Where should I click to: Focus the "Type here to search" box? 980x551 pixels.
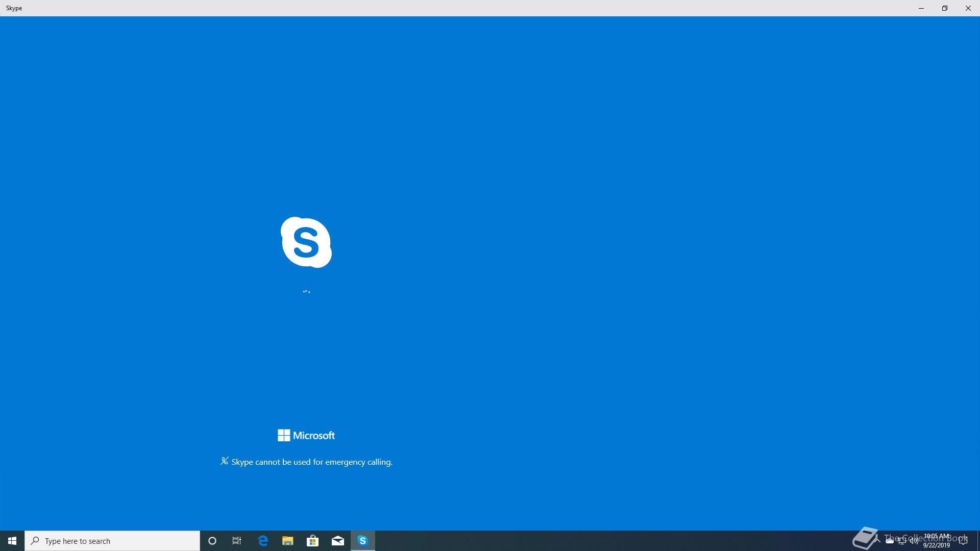click(x=112, y=541)
